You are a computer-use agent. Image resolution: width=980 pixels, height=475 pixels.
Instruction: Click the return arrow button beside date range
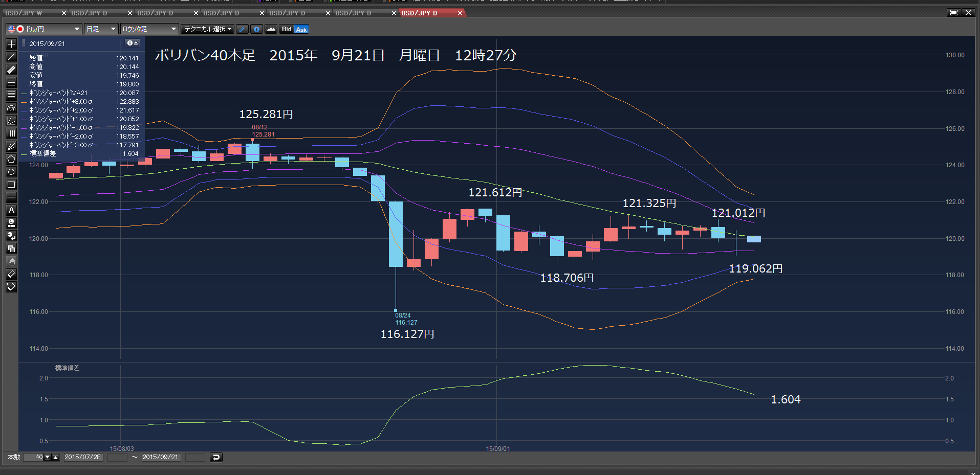tap(216, 457)
